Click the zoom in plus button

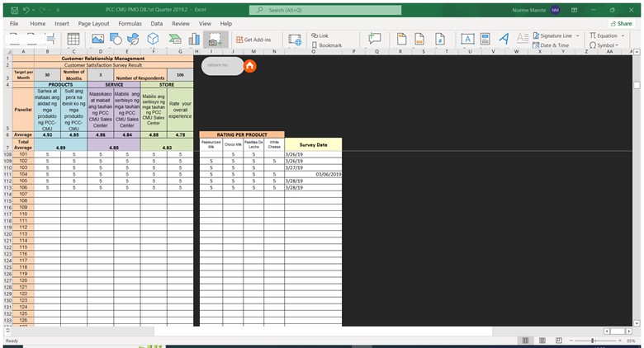coord(620,341)
